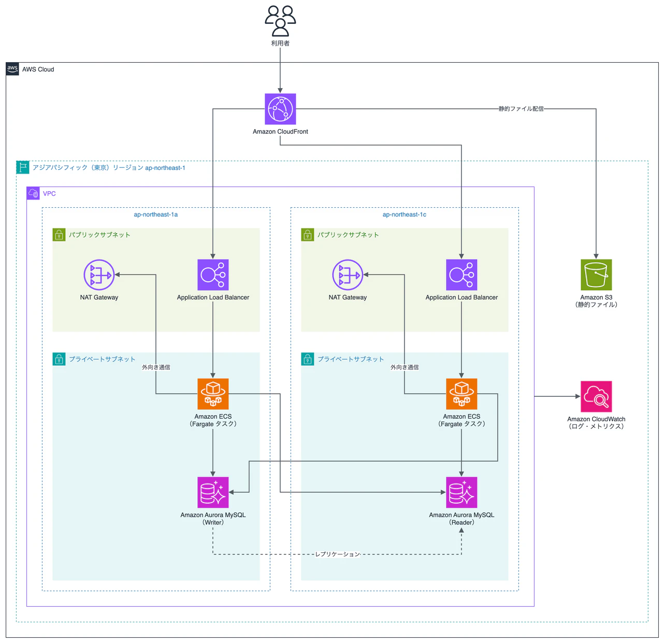Viewport: 665px width, 644px height.
Task: Click the VPC text label
Action: (x=49, y=194)
